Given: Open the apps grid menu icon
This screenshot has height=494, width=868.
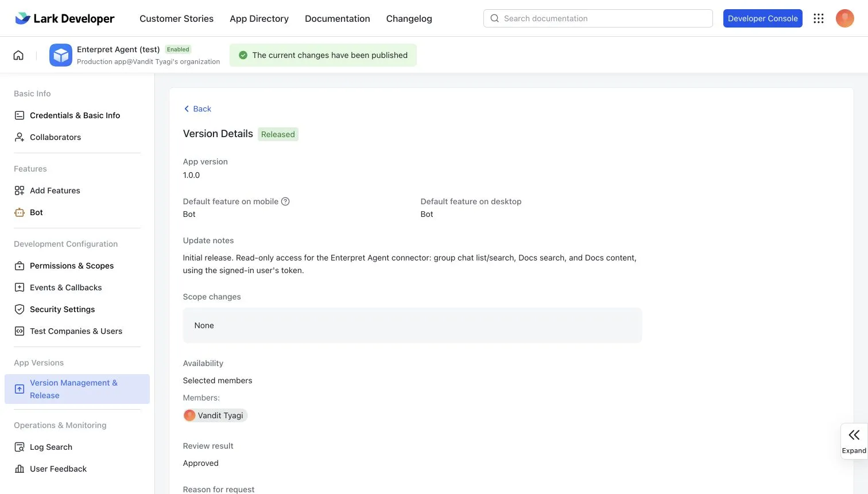Looking at the screenshot, I should (819, 18).
